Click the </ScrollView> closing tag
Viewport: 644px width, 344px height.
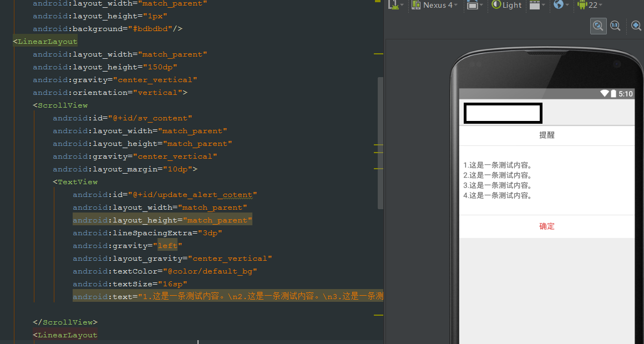click(65, 322)
